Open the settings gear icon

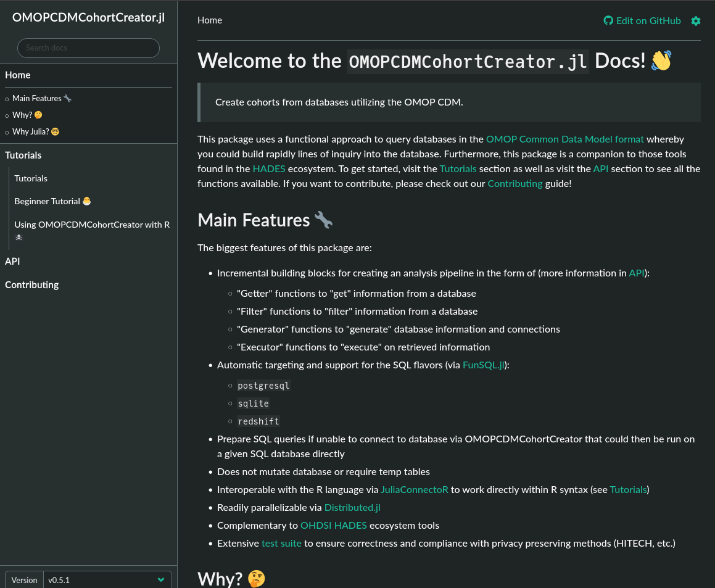coord(695,21)
